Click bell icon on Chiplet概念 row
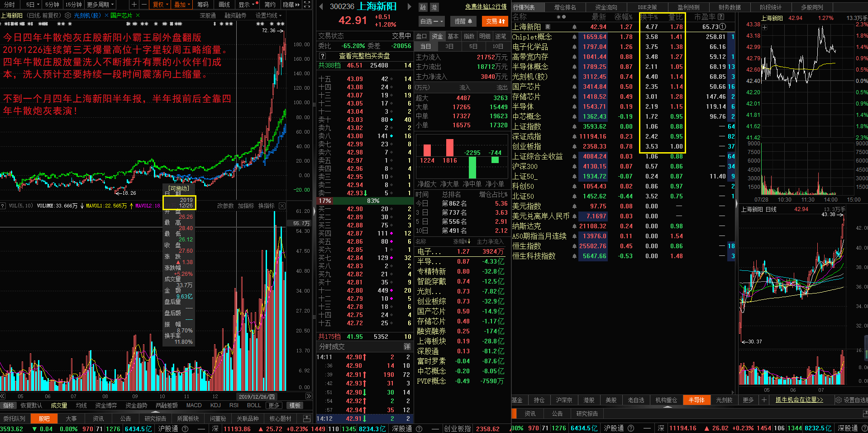The image size is (868, 433). pyautogui.click(x=574, y=37)
